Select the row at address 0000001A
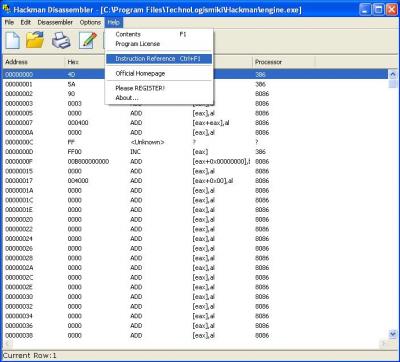Image resolution: width=400 pixels, height=362 pixels. click(x=196, y=191)
